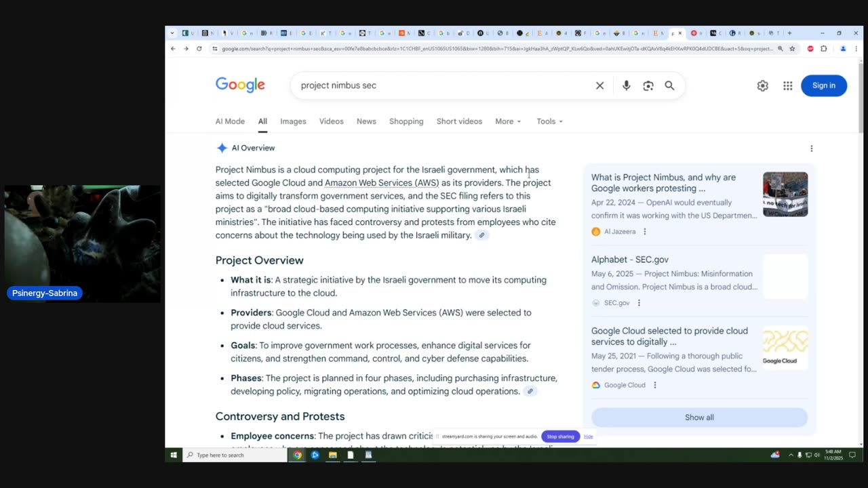Viewport: 868px width, 488px height.
Task: Expand the More search filters dropdown
Action: (508, 121)
